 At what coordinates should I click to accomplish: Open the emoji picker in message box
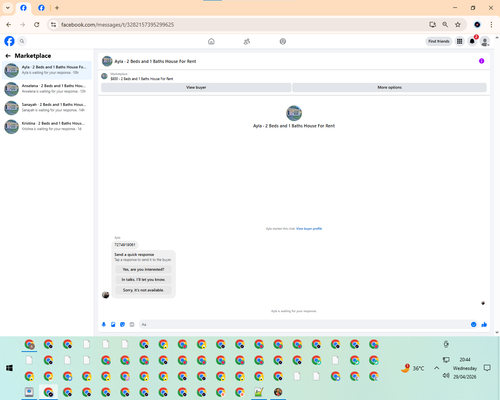tap(473, 324)
